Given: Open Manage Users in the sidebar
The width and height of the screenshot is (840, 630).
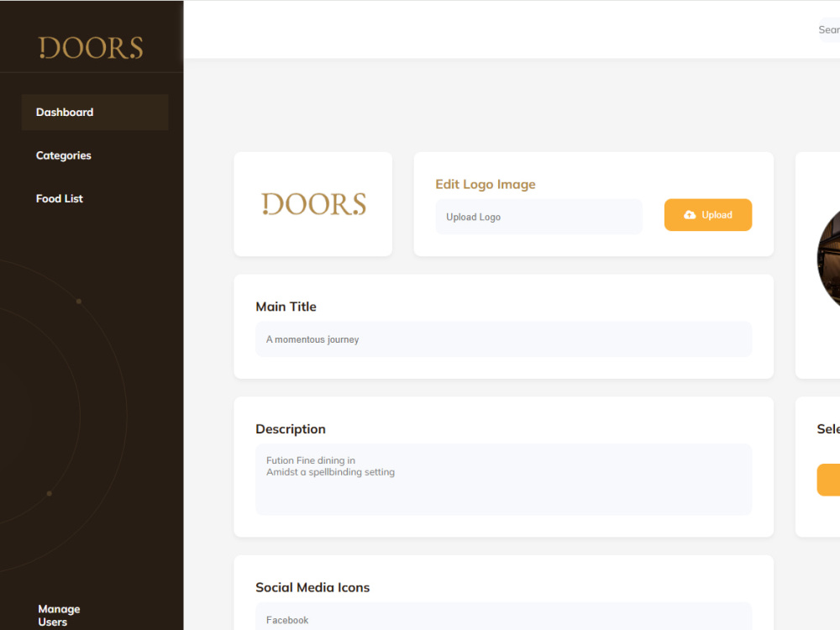Looking at the screenshot, I should tap(59, 615).
